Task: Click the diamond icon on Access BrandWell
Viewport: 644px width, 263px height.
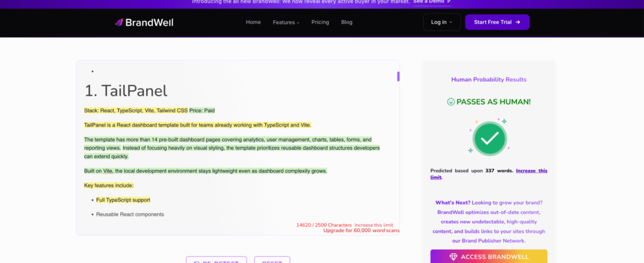Action: tap(453, 257)
